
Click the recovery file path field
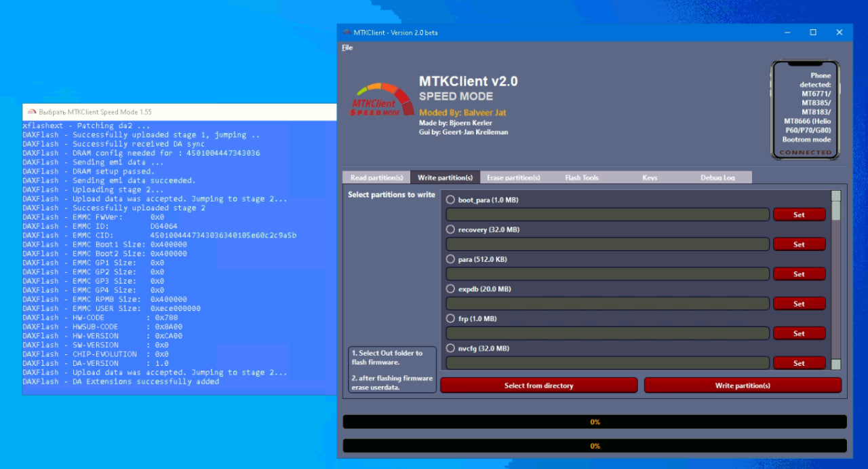click(x=608, y=244)
